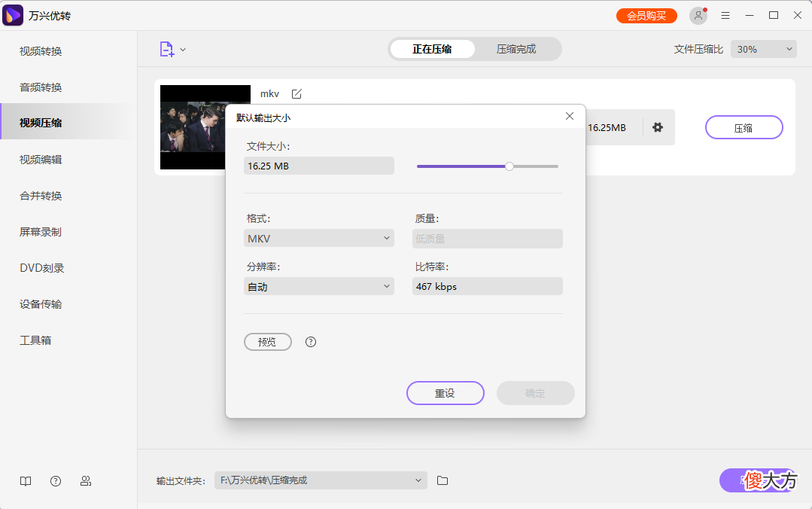Open 音频转换 in sidebar
Image resolution: width=812 pixels, height=509 pixels.
(68, 87)
